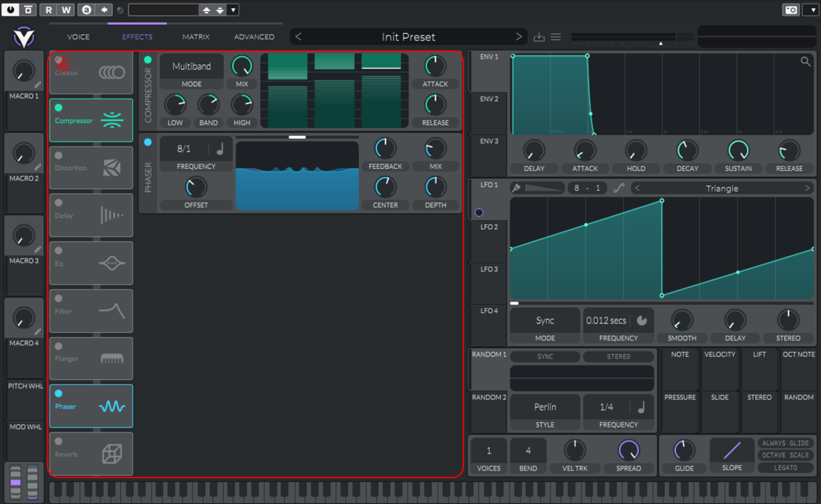The height and width of the screenshot is (504, 821).
Task: Click the dial icon next to 0.012 secs
Action: click(641, 320)
